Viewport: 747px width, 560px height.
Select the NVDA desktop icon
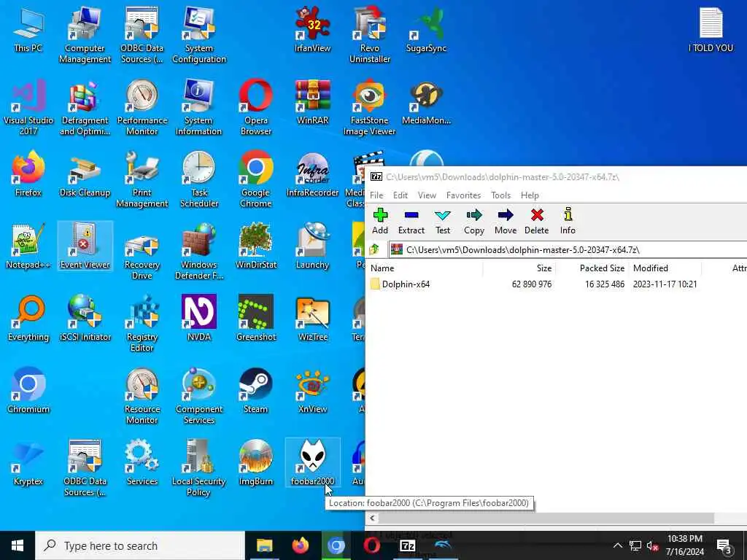point(199,319)
